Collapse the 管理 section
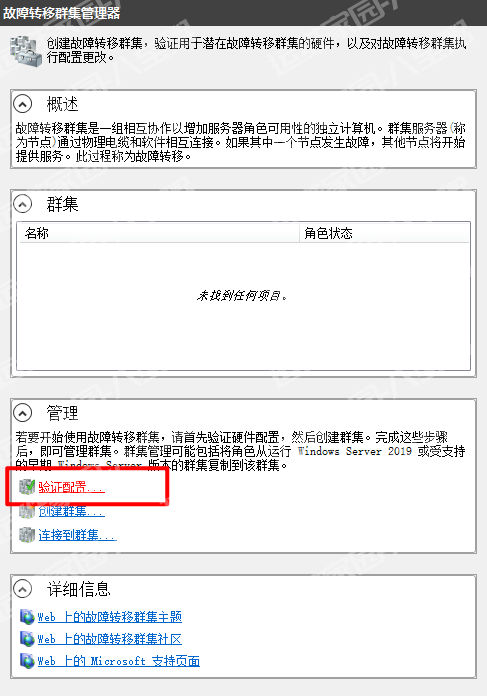Screen dimensions: 487x696 click(23, 413)
